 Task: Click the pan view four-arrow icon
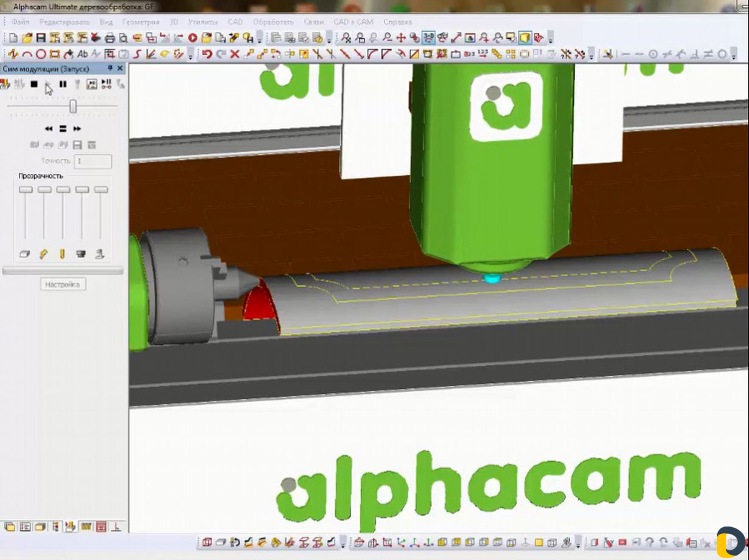tap(401, 38)
